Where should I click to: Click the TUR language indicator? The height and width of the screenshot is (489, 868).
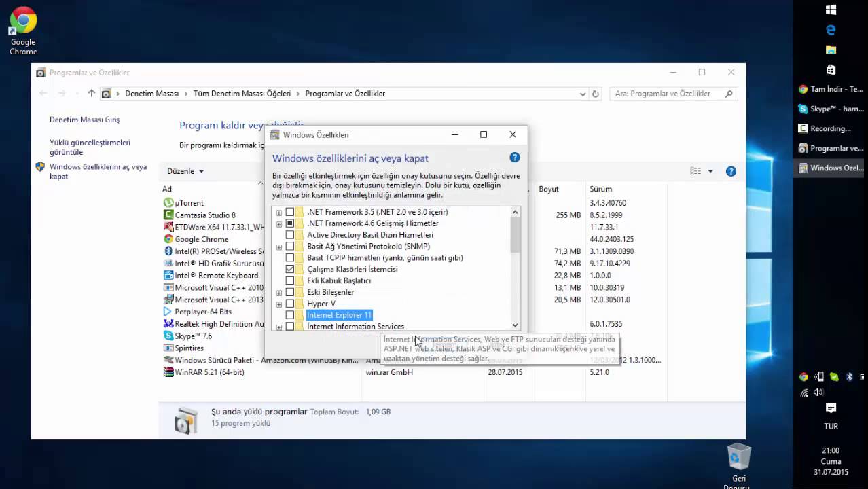click(x=831, y=427)
